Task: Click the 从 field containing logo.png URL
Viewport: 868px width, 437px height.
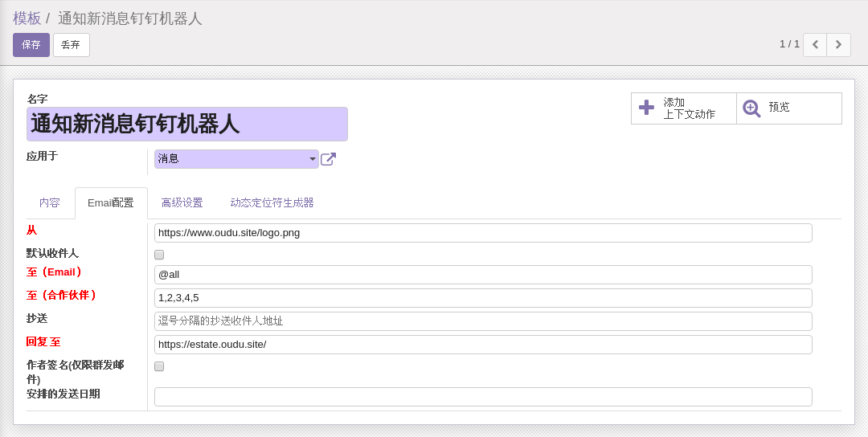Action: (483, 233)
